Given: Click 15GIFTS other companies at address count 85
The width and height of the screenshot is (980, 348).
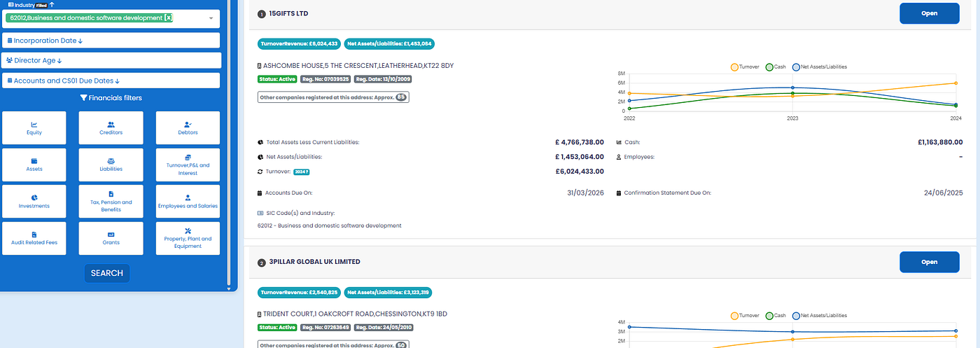Looking at the screenshot, I should [x=401, y=97].
